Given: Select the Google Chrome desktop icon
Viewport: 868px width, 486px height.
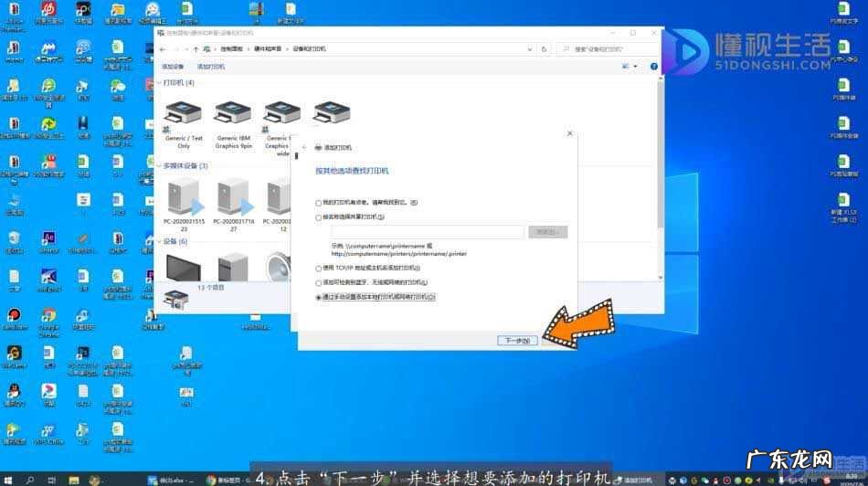Looking at the screenshot, I should point(48,322).
